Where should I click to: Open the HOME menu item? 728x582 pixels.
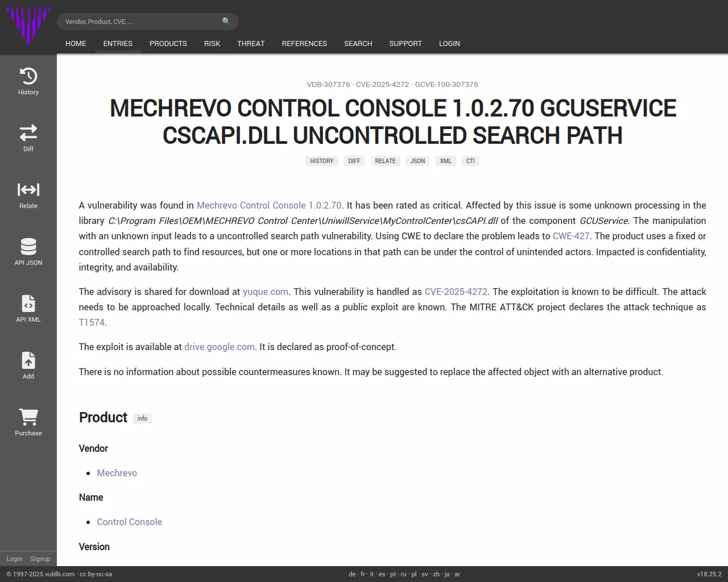(76, 43)
